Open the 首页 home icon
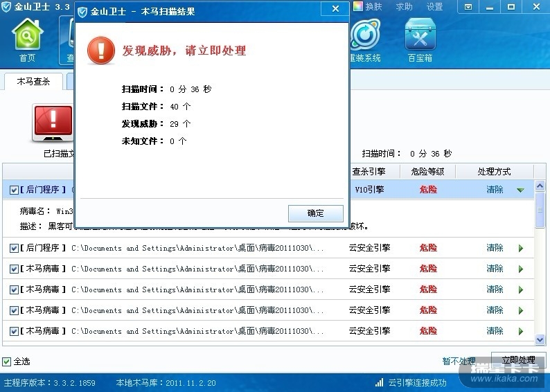 27,40
